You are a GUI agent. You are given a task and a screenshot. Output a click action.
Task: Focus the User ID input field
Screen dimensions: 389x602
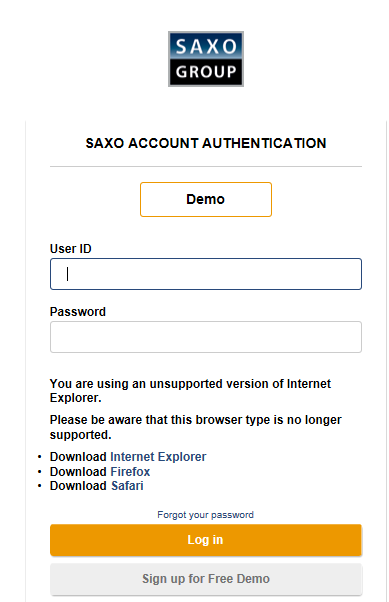tap(206, 274)
